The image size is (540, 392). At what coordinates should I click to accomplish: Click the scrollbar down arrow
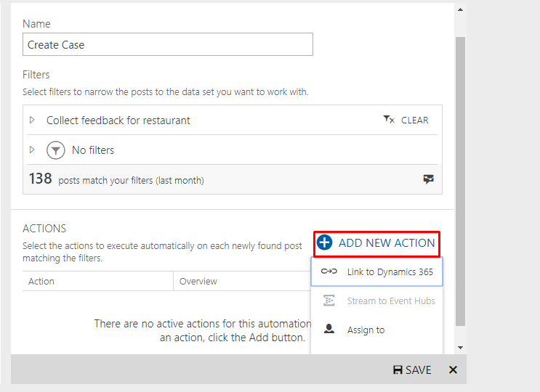click(460, 348)
